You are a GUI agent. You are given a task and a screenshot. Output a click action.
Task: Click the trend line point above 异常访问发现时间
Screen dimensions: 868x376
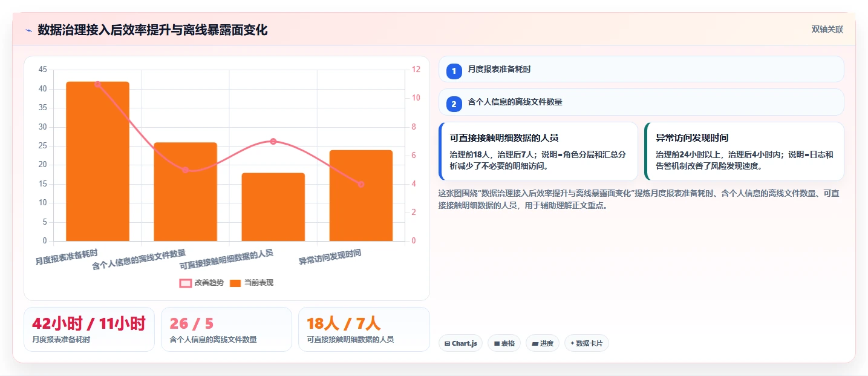pyautogui.click(x=361, y=184)
